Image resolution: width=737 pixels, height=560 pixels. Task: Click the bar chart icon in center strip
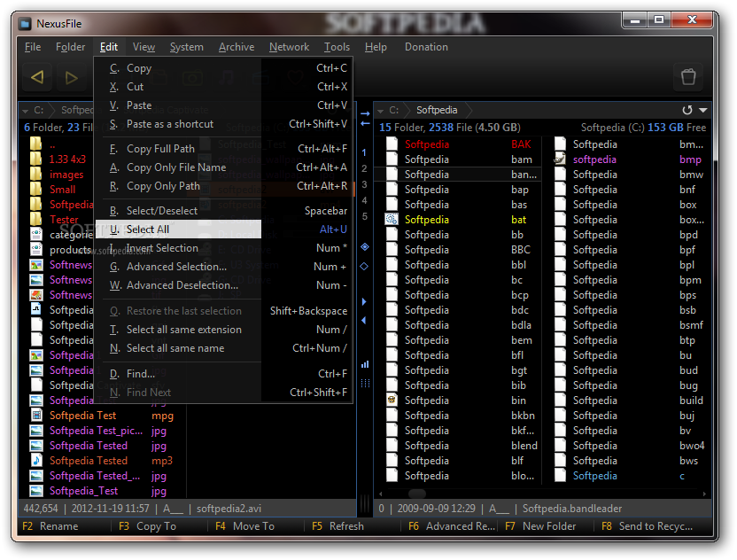pos(365,364)
